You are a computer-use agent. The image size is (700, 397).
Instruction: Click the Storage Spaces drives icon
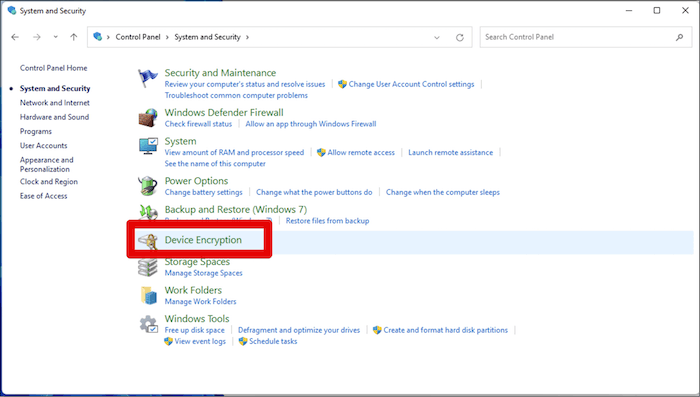pyautogui.click(x=148, y=267)
